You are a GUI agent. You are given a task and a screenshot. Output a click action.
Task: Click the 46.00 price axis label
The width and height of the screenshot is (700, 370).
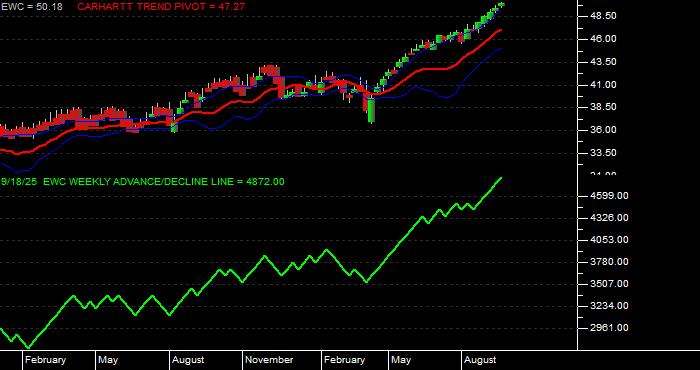point(604,39)
